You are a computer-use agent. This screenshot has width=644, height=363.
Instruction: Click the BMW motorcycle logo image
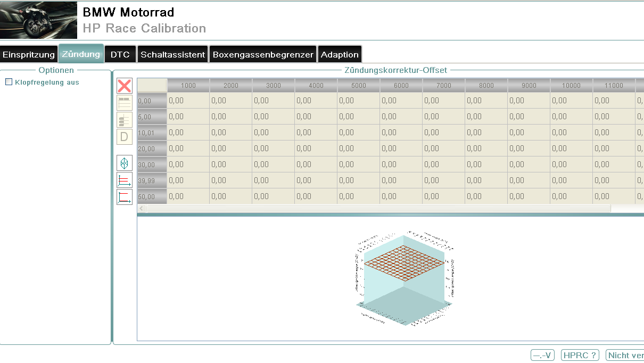(x=38, y=20)
